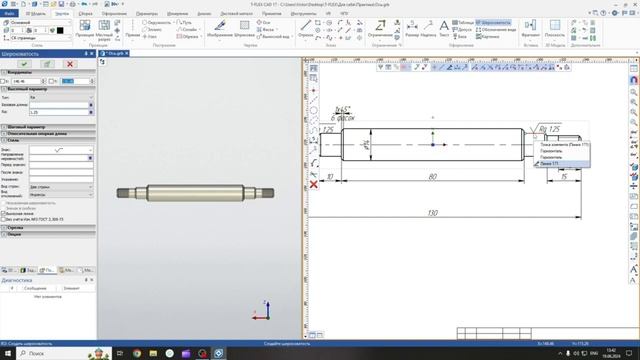This screenshot has width=640, height=360.
Task: Click the Ra value input field
Action: 59,112
